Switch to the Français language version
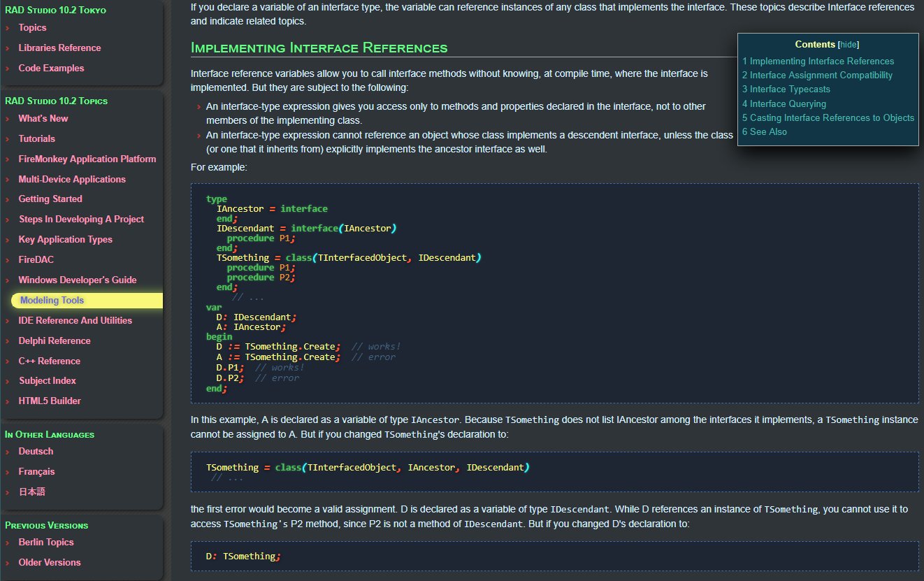924x581 pixels. (36, 472)
